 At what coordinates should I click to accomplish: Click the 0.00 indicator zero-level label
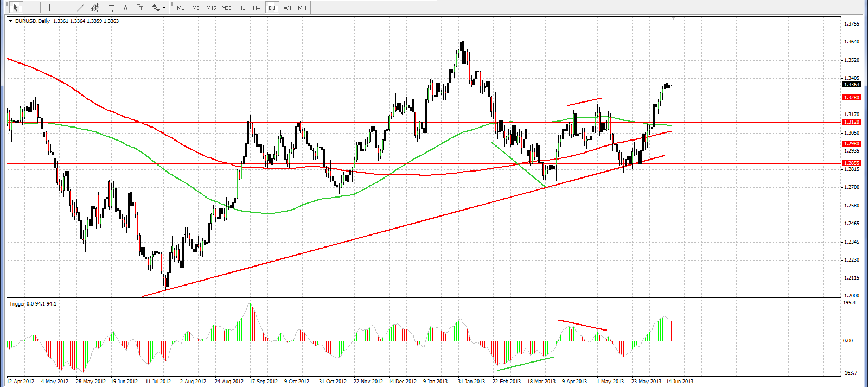click(x=848, y=341)
